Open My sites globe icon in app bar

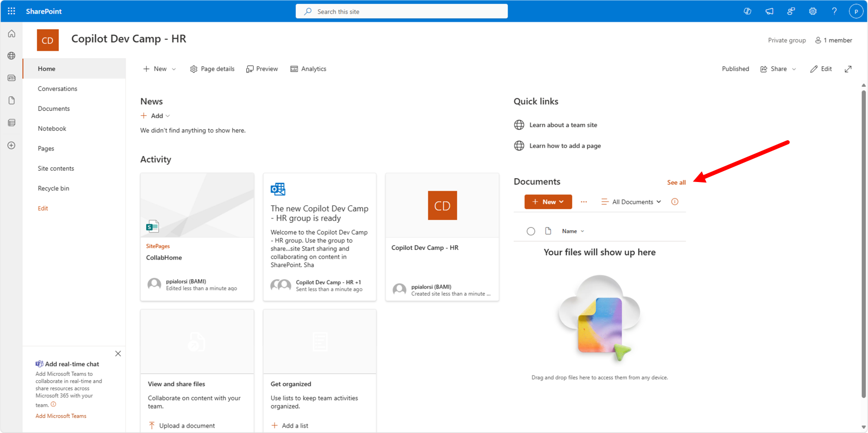pyautogui.click(x=11, y=56)
